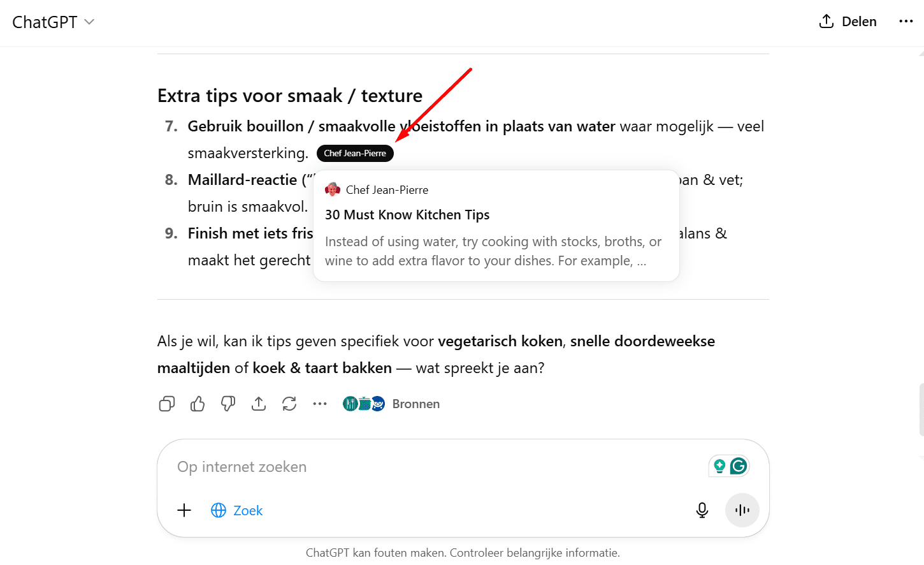Regenerate the response with the refresh icon
This screenshot has height=565, width=924.
(289, 404)
